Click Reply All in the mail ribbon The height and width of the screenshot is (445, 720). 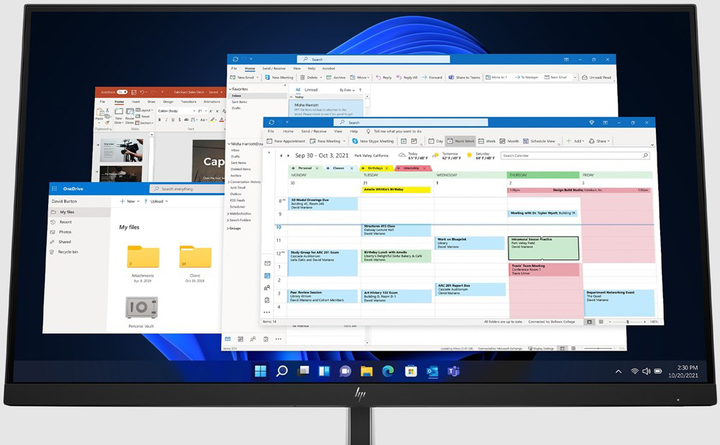(407, 78)
